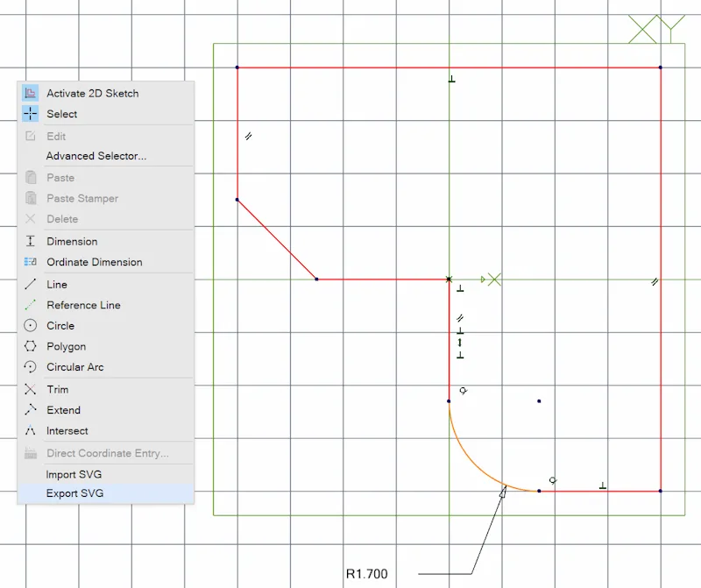Pick the Ordinate Dimension icon
This screenshot has height=588, width=701.
(x=31, y=262)
